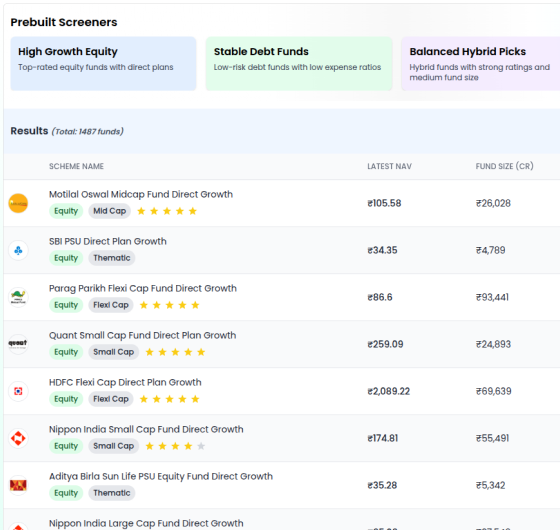Click the Quant fund logo icon

[18, 344]
